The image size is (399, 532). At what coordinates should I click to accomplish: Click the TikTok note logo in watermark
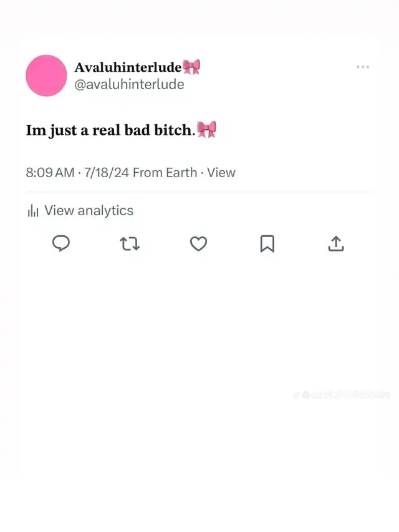tap(296, 395)
